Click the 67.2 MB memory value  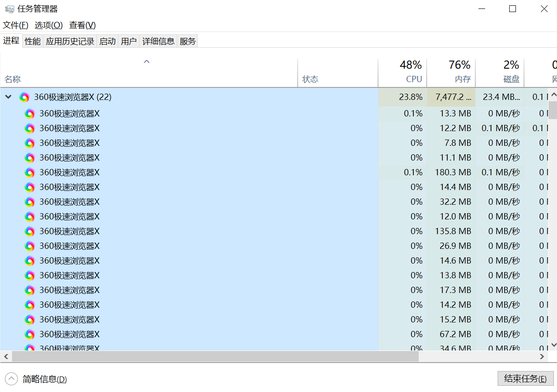click(455, 334)
